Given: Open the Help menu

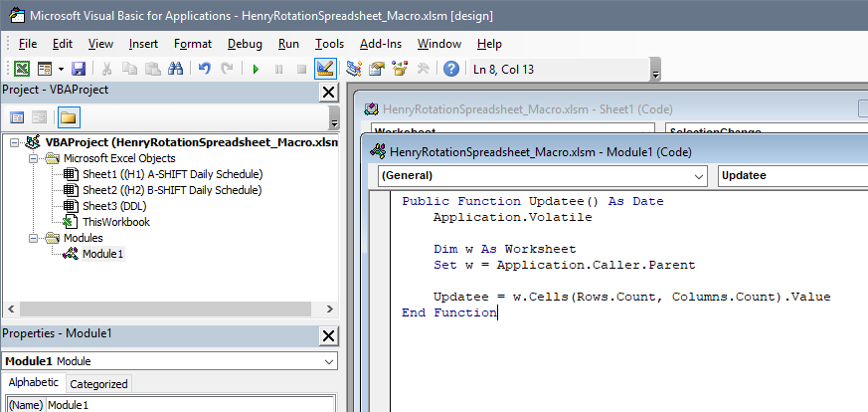Looking at the screenshot, I should tap(489, 44).
